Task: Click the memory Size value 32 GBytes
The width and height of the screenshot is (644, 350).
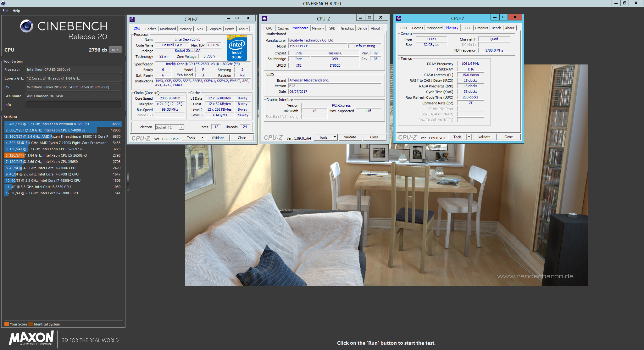Action: pyautogui.click(x=431, y=45)
